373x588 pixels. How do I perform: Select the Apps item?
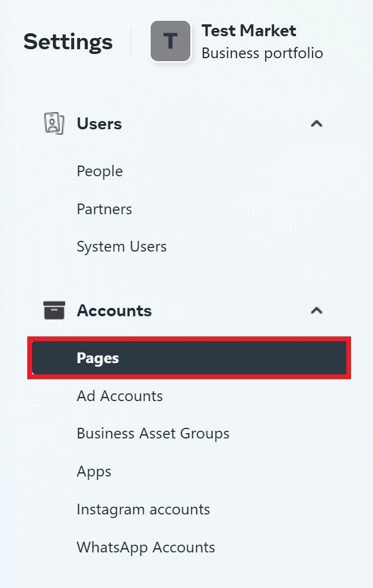pos(94,472)
